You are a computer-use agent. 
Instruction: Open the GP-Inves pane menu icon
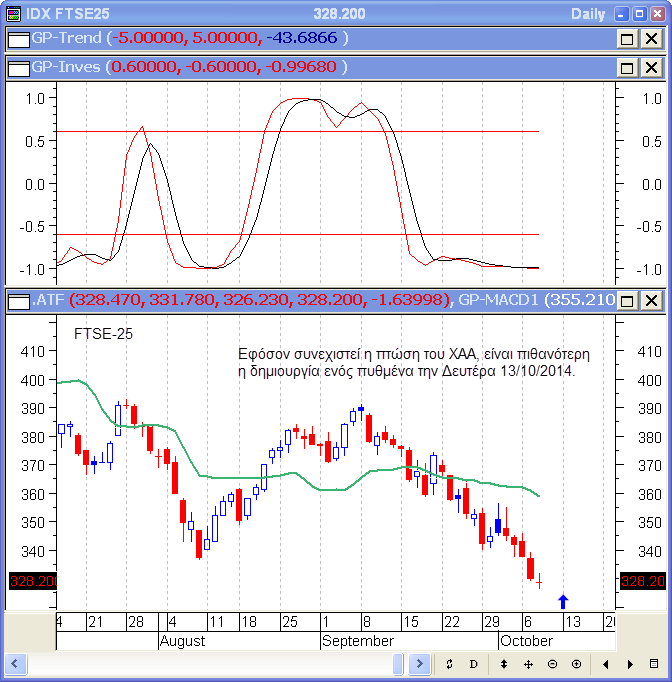[x=18, y=68]
